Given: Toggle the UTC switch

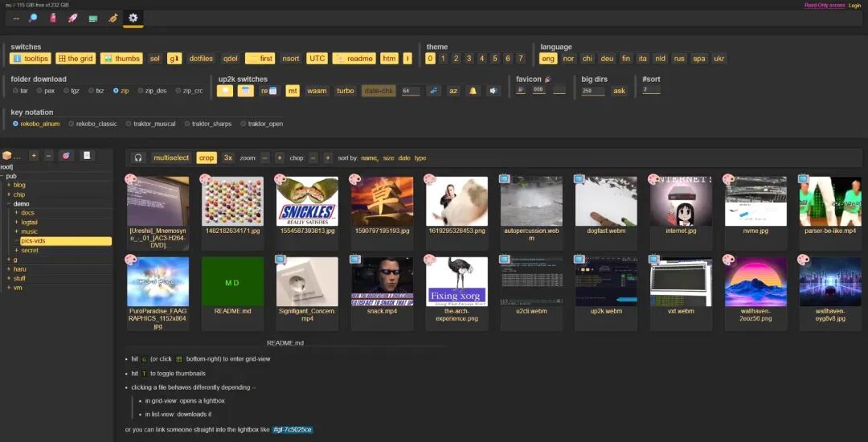Looking at the screenshot, I should pos(317,59).
